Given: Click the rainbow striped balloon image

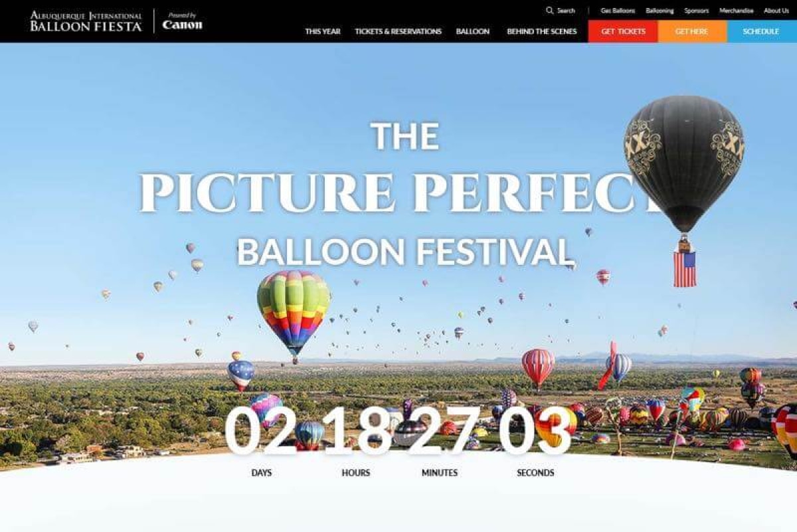Looking at the screenshot, I should 294,312.
